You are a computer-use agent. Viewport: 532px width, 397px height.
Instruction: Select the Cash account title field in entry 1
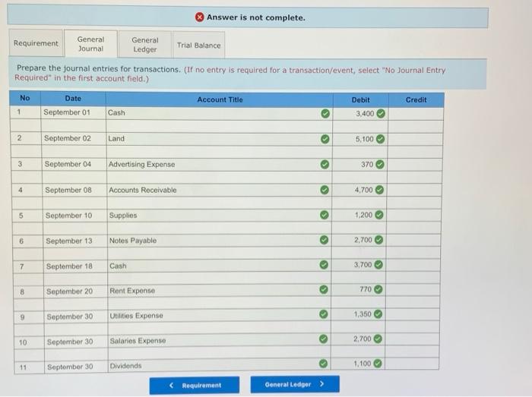click(x=219, y=113)
